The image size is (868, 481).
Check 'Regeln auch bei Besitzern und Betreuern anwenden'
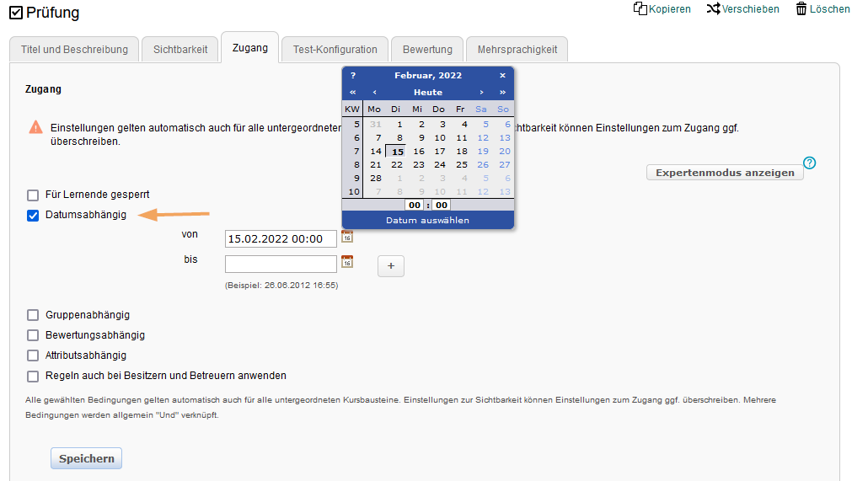pyautogui.click(x=33, y=376)
